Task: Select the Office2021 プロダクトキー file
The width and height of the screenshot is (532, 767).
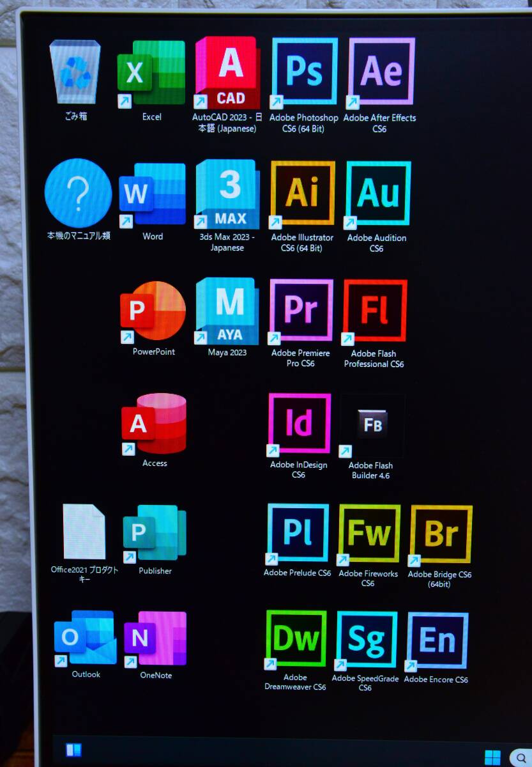Action: tap(84, 532)
